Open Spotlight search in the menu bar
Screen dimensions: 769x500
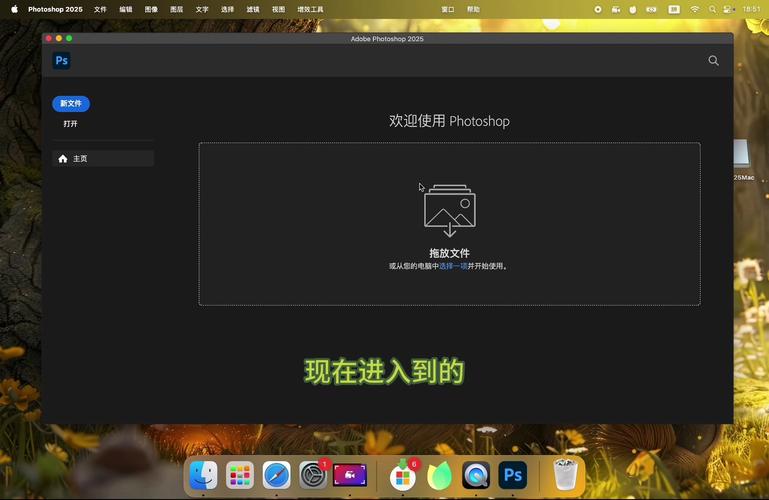point(712,9)
